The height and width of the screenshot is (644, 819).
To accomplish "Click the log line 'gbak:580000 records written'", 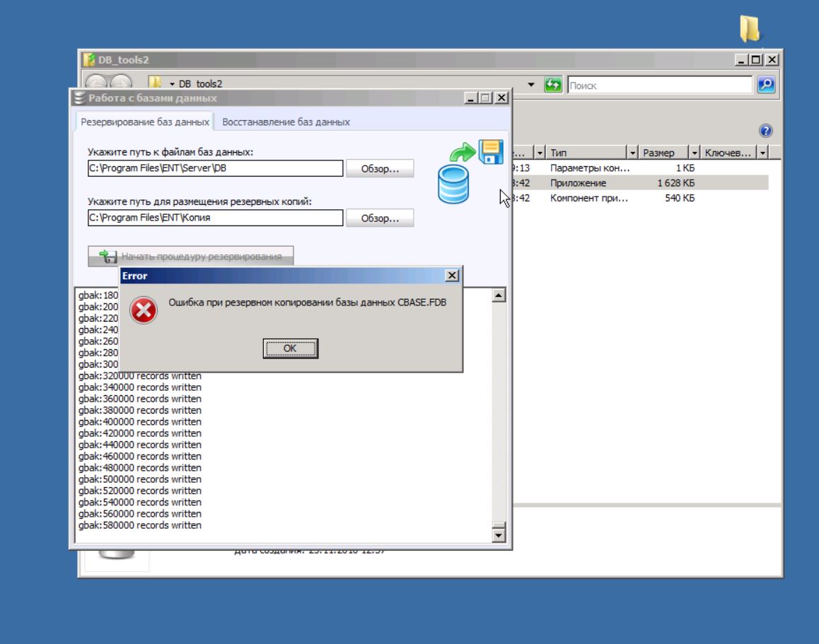I will point(140,525).
